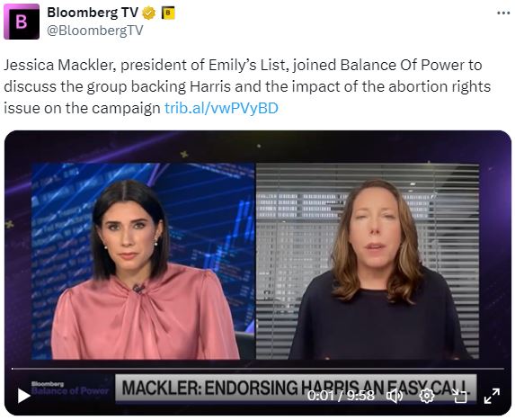The height and width of the screenshot is (420, 515).
Task: Click the video timestamp 0:01 / 9:58
Action: pyautogui.click(x=341, y=396)
